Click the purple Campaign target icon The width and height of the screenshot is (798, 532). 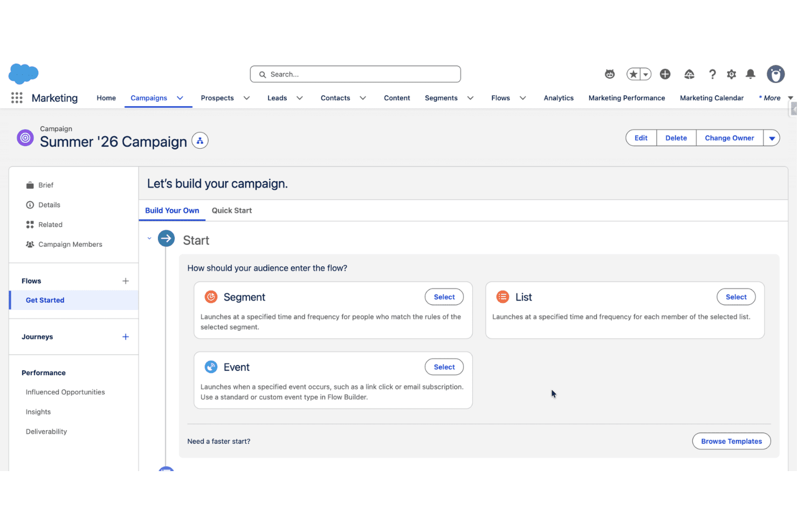point(25,137)
